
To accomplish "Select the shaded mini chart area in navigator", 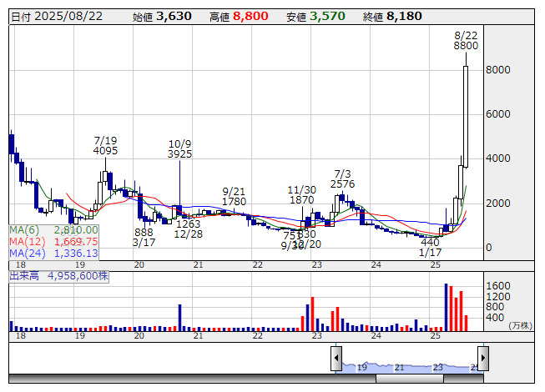I will click(409, 365).
